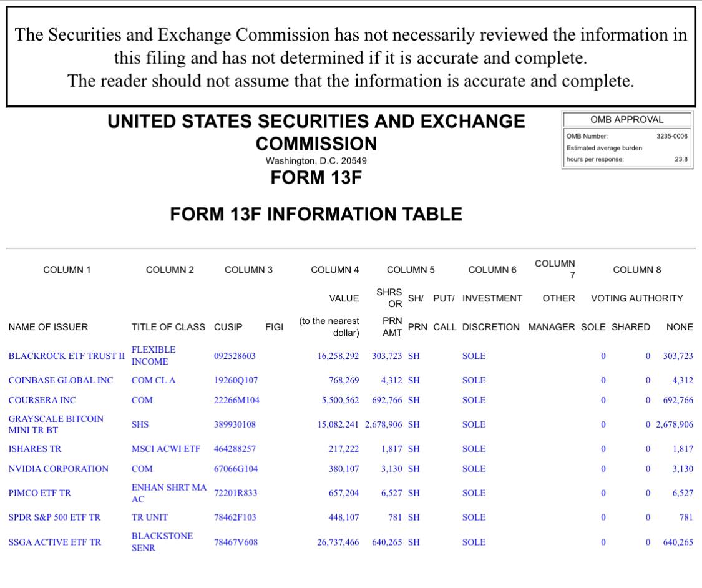Click GRAYSCALE BITCOIN MINI TR BT issuer
This screenshot has width=702, height=588.
pyautogui.click(x=56, y=424)
